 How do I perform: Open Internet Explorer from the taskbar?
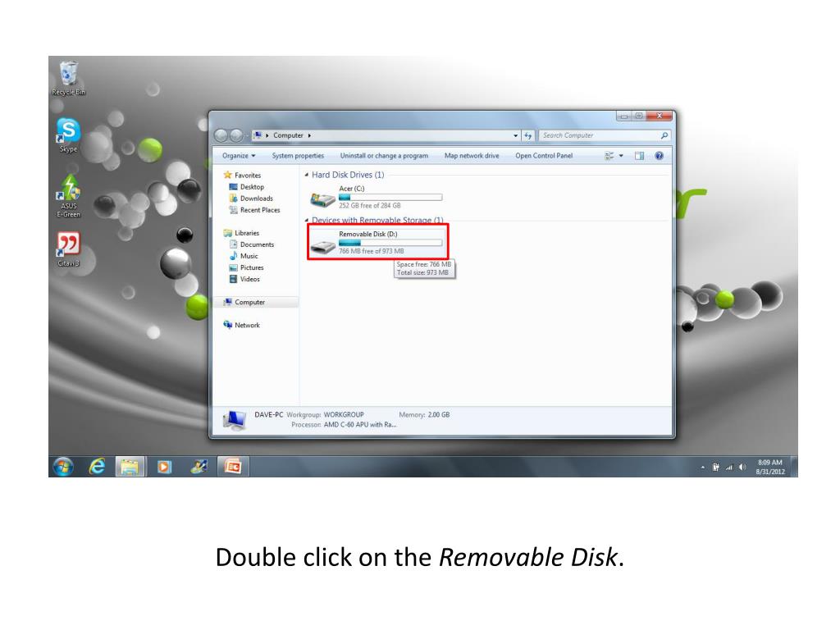(x=97, y=467)
